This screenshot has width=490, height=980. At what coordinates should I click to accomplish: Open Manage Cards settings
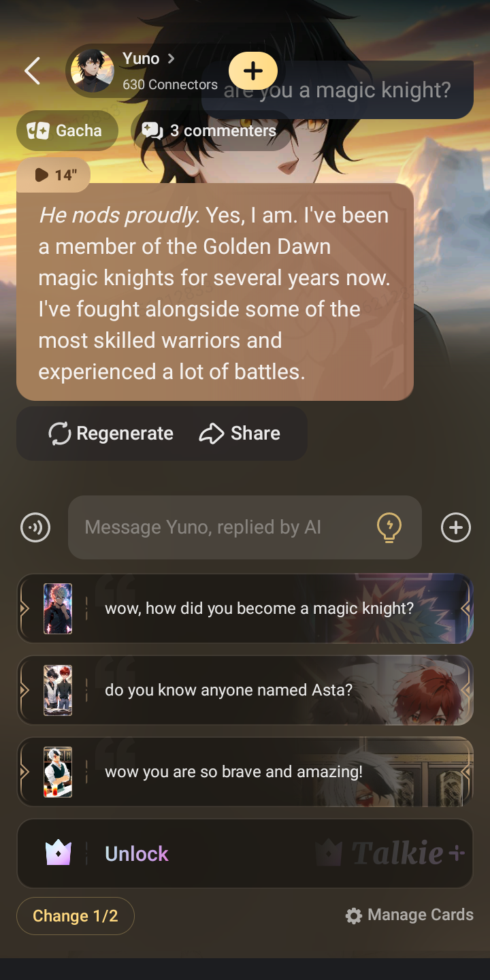(409, 915)
